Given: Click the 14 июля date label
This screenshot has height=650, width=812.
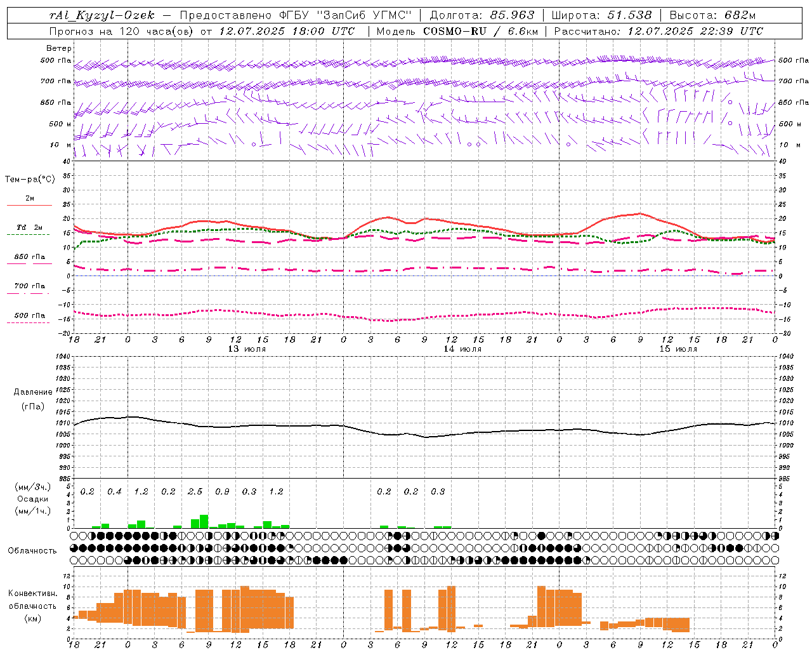Looking at the screenshot, I should (462, 349).
